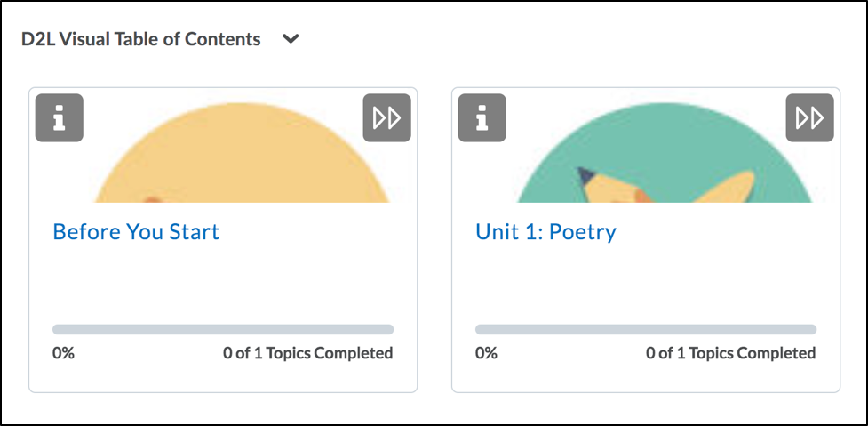Screen dimensions: 868x426
Task: Click the Before You Start progress bar
Action: (x=223, y=329)
